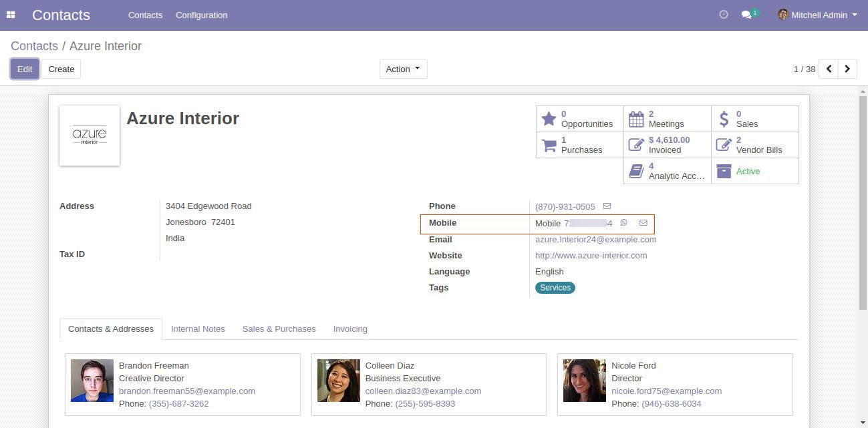This screenshot has height=428, width=868.
Task: Click email brandon.freeman55@example.com
Action: pos(187,391)
